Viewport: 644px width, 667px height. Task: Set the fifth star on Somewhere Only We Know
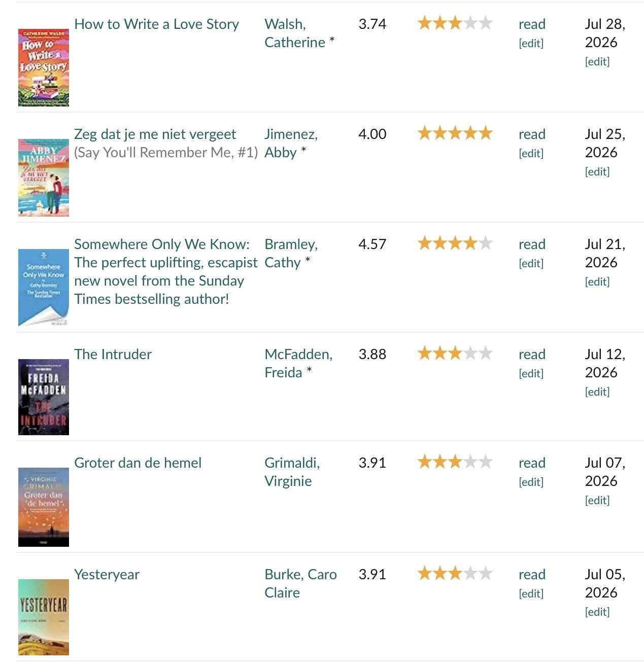[x=486, y=243]
